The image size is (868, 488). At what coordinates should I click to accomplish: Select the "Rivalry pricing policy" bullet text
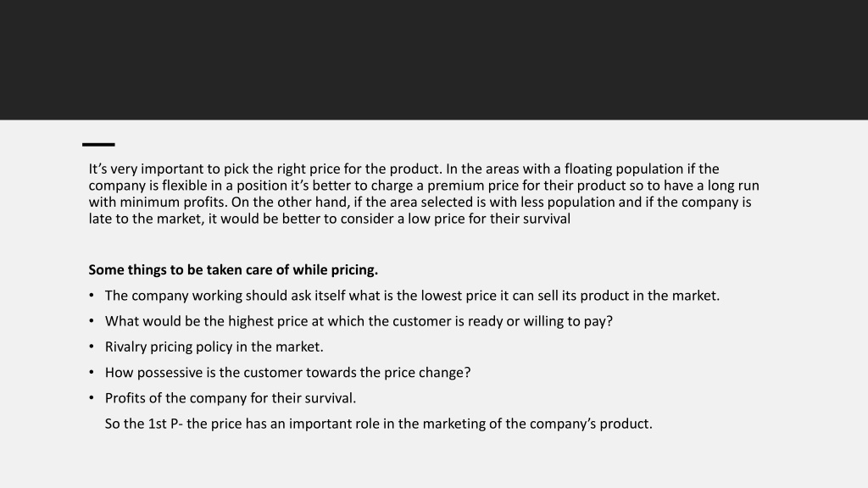(x=214, y=347)
